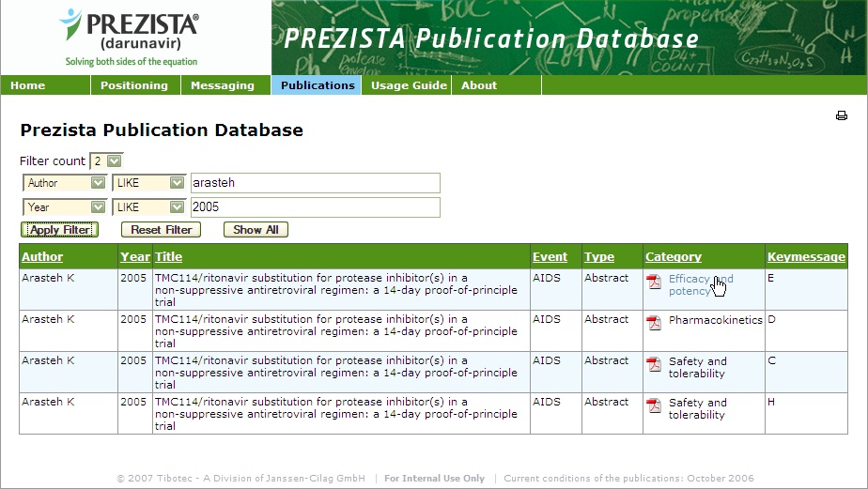868x489 pixels.
Task: Open PDF icon in Efficacy and potency row
Action: pos(655,282)
